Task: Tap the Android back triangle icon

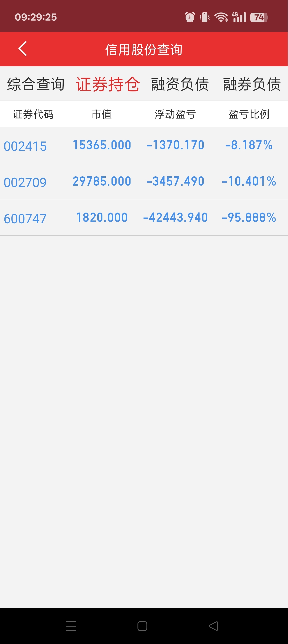Action: [x=213, y=626]
